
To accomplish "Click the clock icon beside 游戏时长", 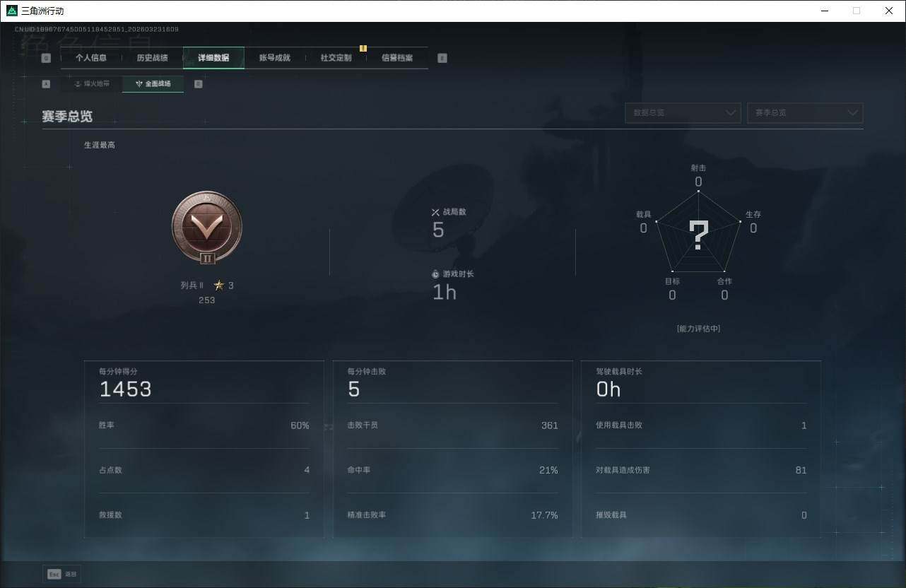I will [436, 274].
